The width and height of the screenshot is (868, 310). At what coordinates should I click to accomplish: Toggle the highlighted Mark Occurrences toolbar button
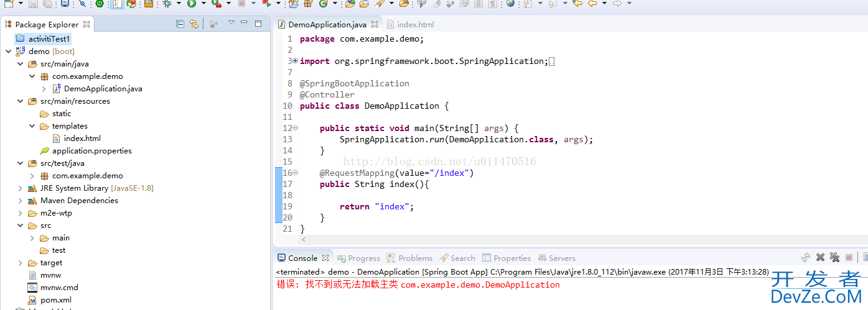[x=117, y=4]
